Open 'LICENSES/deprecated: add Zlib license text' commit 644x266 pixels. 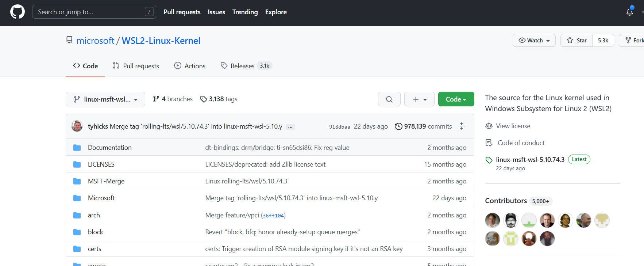pyautogui.click(x=265, y=164)
